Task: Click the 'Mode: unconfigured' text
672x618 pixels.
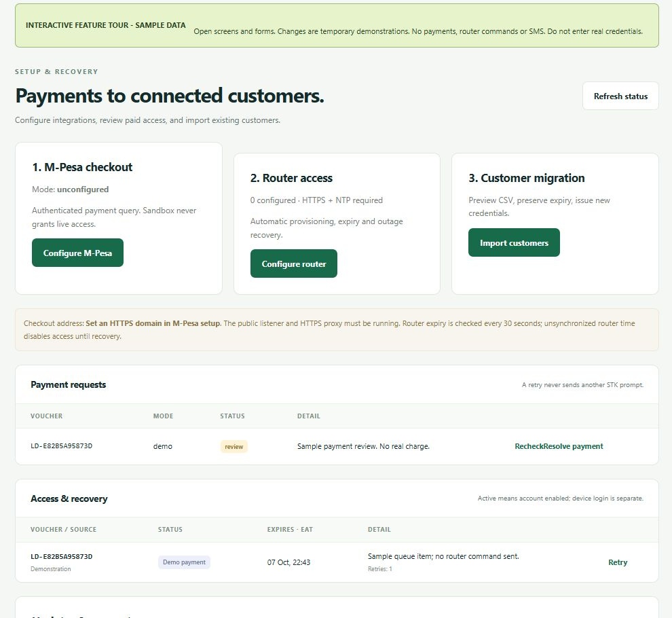Action: (x=71, y=189)
